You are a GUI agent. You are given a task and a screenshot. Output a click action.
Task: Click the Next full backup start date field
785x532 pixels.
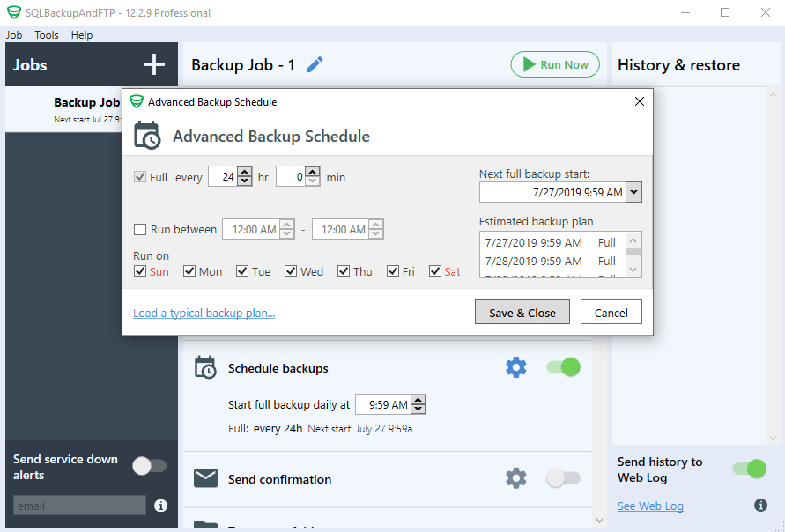(552, 192)
